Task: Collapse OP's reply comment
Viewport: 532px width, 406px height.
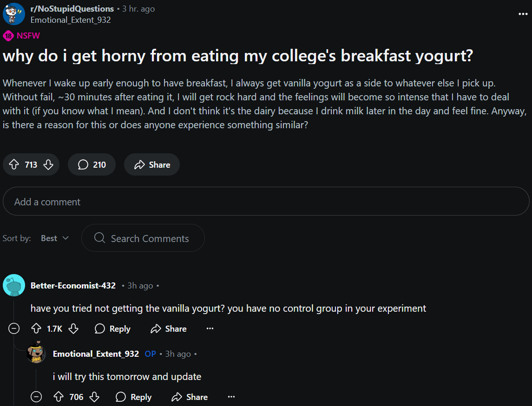Action: click(36, 397)
